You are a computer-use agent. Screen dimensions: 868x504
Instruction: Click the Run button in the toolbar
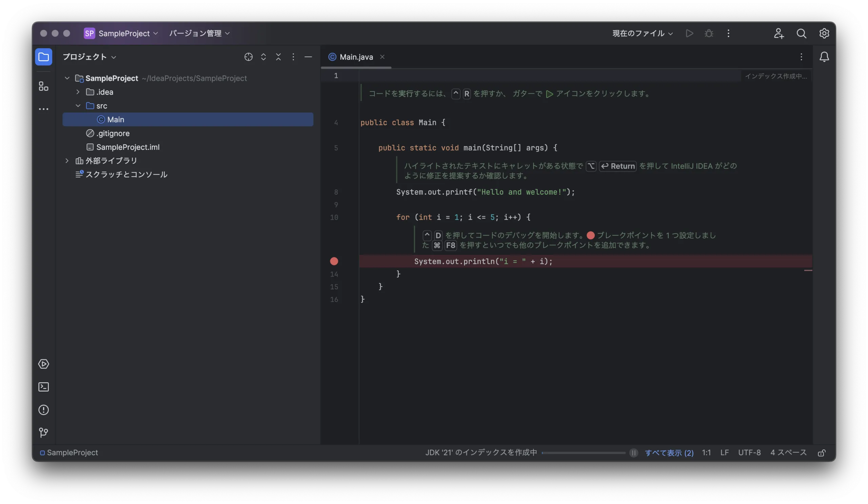pyautogui.click(x=690, y=34)
